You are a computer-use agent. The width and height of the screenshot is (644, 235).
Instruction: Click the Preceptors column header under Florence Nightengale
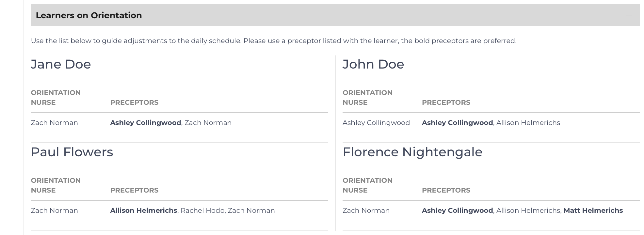point(446,190)
